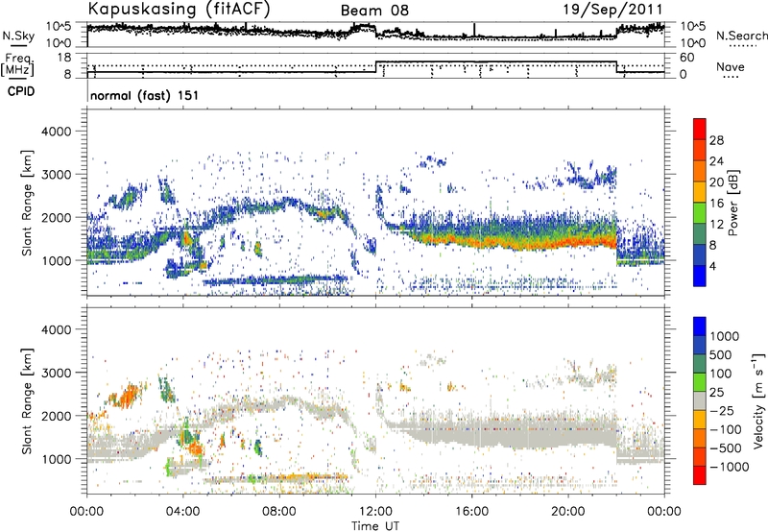Click the orange velocity patch near 02:00 UT
This screenshot has height=532, width=768.
pos(127,397)
